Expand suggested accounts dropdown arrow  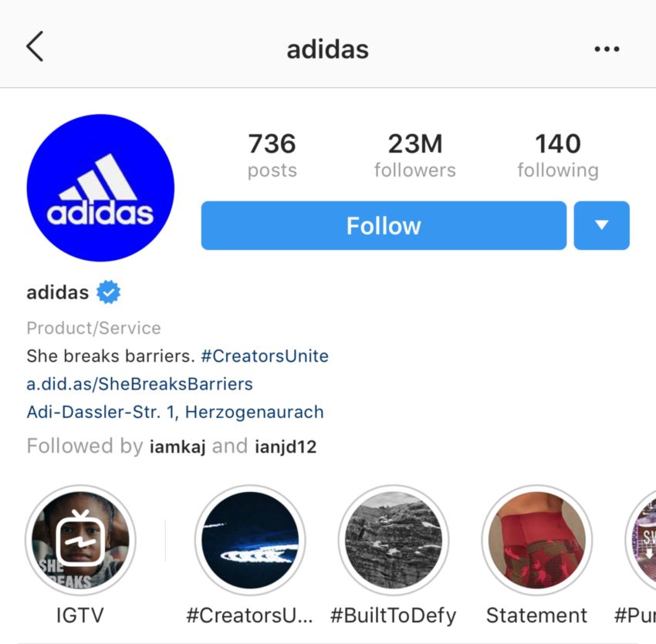coord(601,226)
